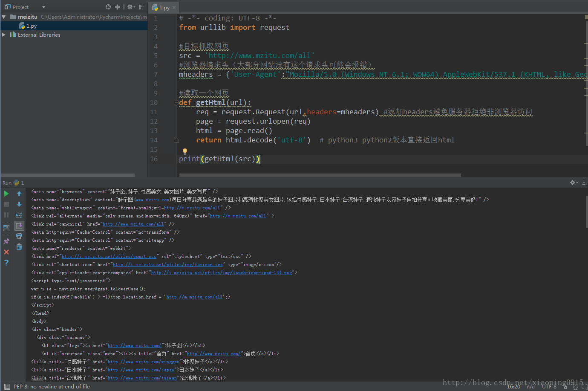Click the Collapse All icon in Project panel
588x391 pixels.
tap(117, 7)
